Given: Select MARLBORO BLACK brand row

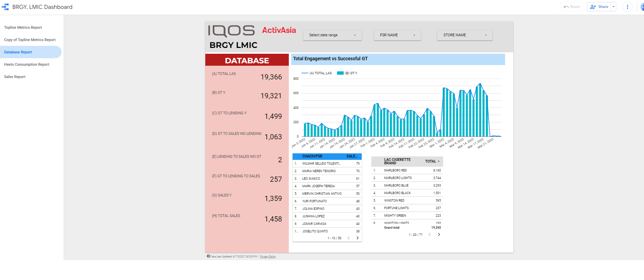Looking at the screenshot, I should (407, 193).
